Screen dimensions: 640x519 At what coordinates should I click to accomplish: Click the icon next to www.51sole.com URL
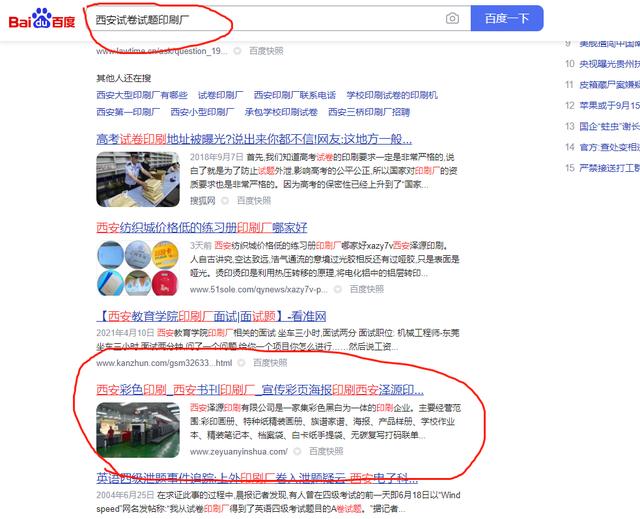pyautogui.click(x=338, y=289)
